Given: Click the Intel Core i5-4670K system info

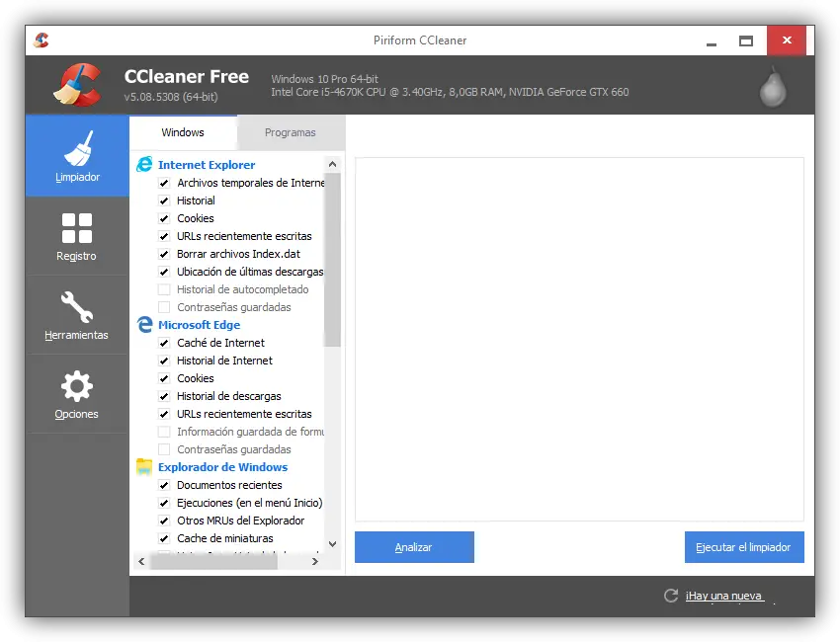Looking at the screenshot, I should click(x=450, y=92).
